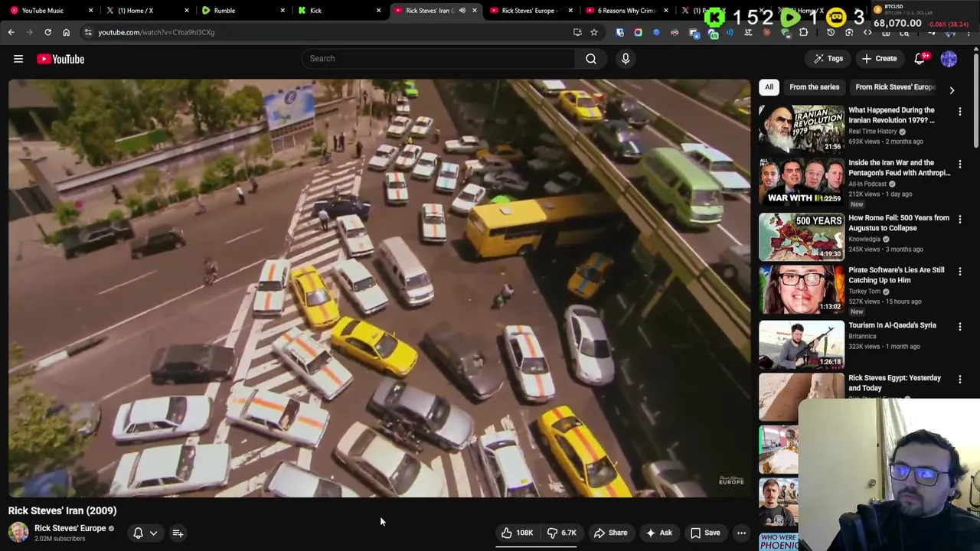
Task: Open more actions three-dot menu under video
Action: pyautogui.click(x=741, y=533)
